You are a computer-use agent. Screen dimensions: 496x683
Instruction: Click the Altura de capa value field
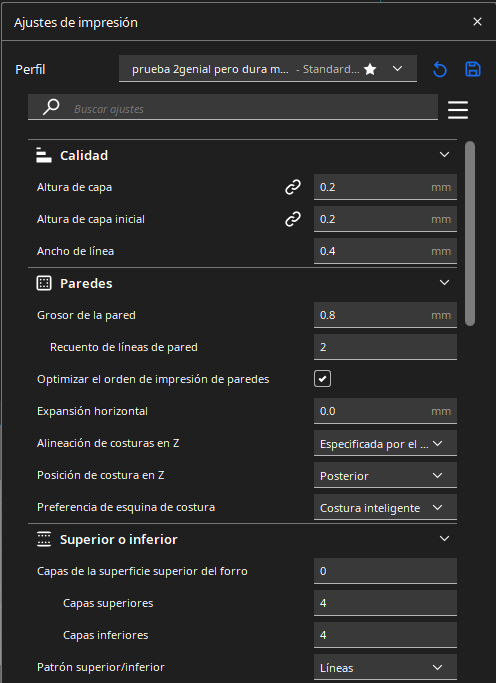(385, 187)
